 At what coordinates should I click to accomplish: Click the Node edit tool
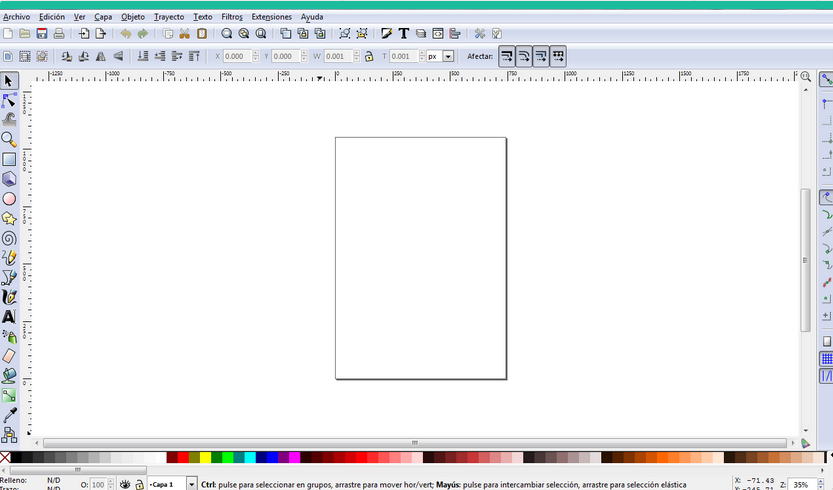[9, 100]
